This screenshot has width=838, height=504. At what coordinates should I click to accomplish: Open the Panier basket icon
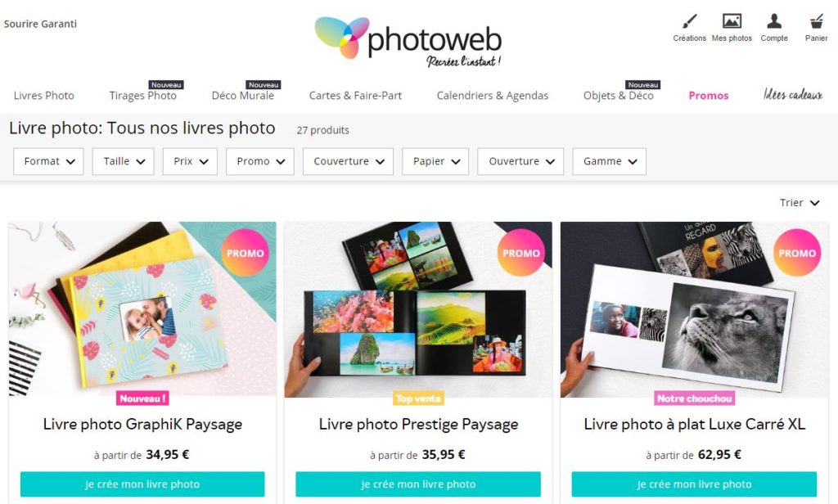(816, 21)
